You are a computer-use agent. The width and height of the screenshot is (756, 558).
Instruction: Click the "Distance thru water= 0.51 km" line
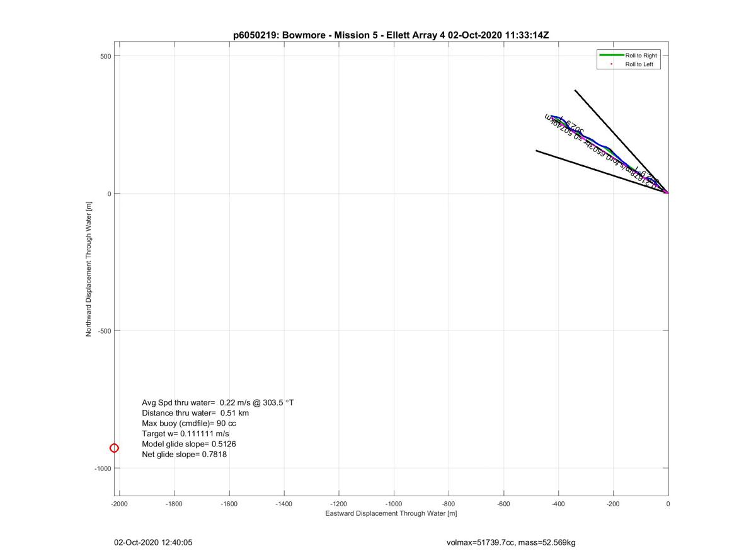[x=195, y=413]
